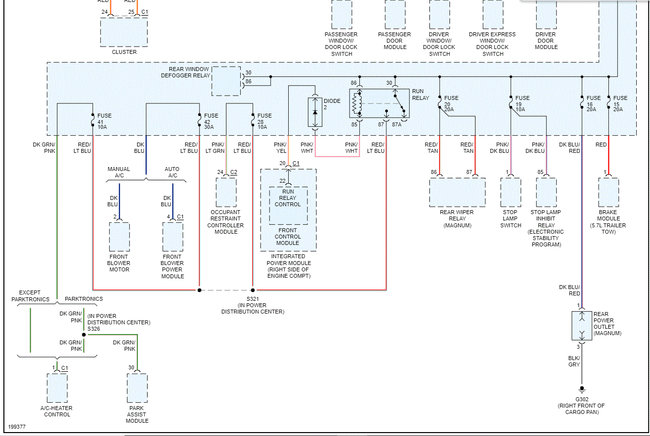The image size is (650, 436).
Task: Select the INTEGRATED POWER MODULE label
Action: coord(288,266)
